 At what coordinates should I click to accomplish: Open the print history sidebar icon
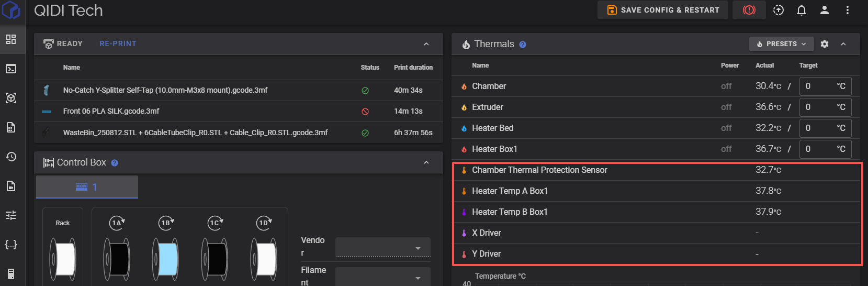tap(11, 157)
